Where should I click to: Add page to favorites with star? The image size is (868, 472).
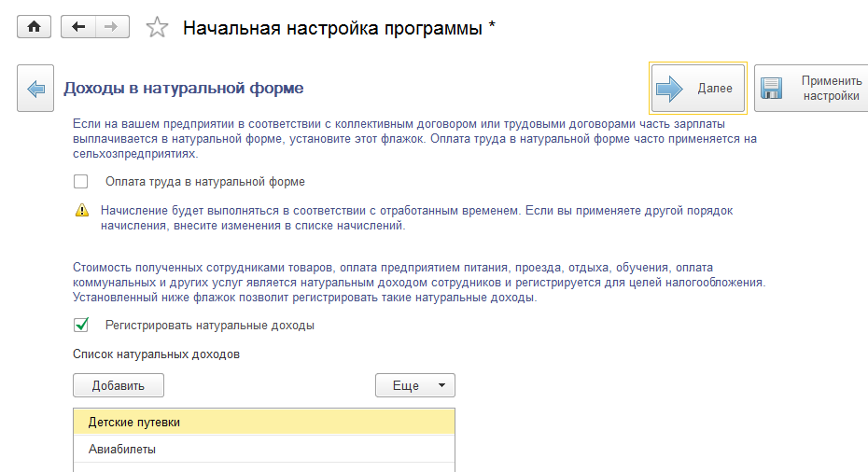pos(157,28)
